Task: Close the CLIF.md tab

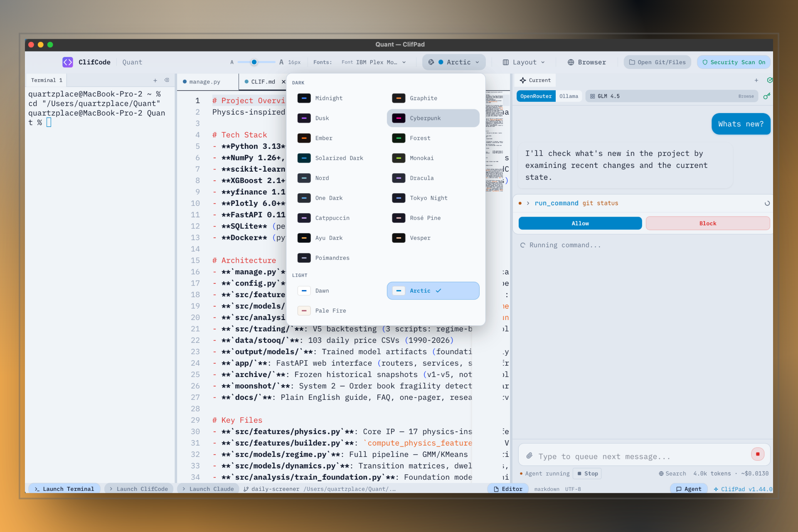Action: [283, 81]
